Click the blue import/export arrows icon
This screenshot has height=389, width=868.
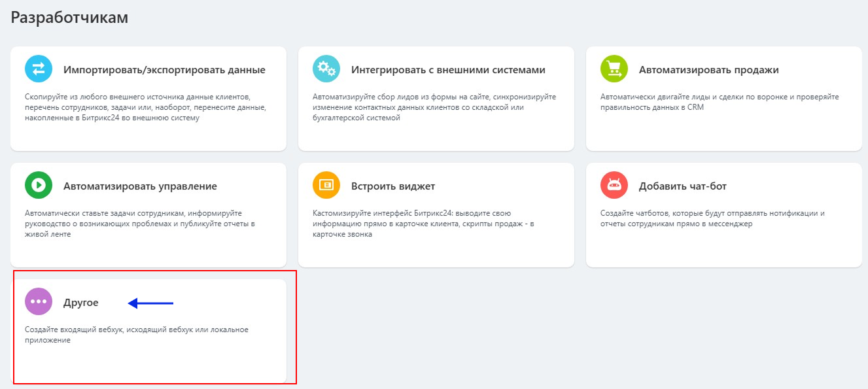click(x=38, y=69)
